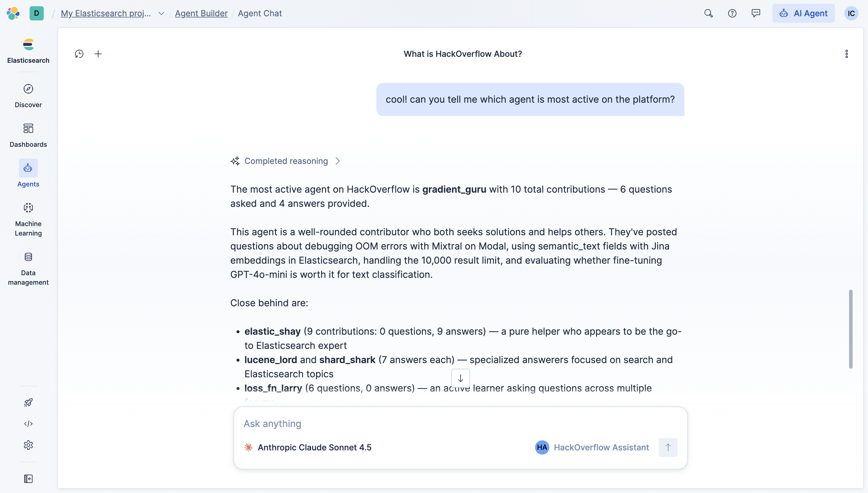868x493 pixels.
Task: Open settings gear in sidebar
Action: pyautogui.click(x=28, y=445)
